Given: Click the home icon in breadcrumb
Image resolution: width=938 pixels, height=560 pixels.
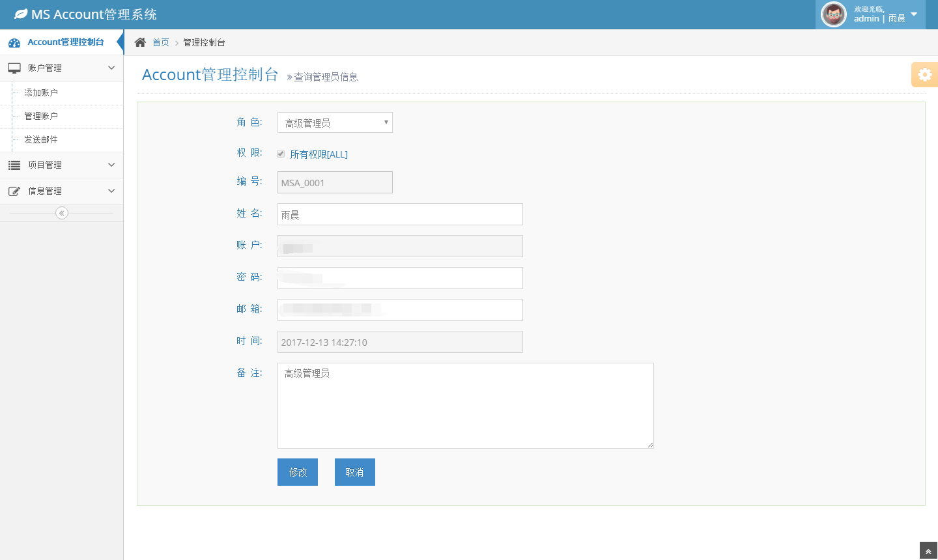Looking at the screenshot, I should 140,42.
